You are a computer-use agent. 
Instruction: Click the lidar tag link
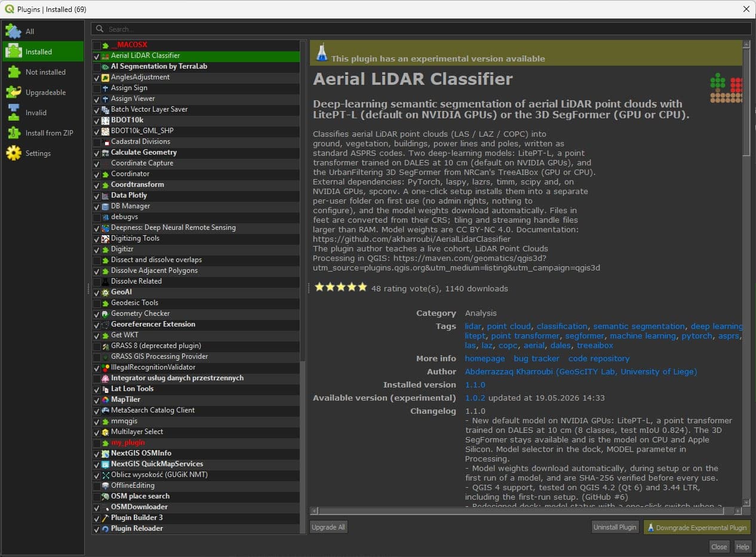tap(473, 326)
